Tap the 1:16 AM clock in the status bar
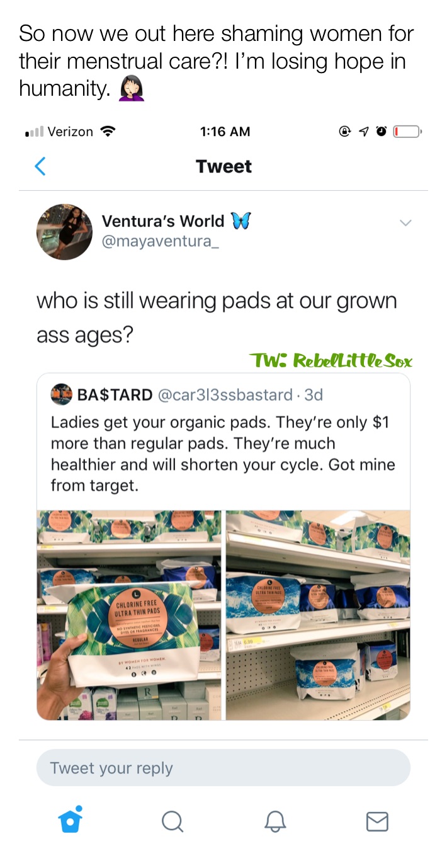Image resolution: width=447 pixels, height=868 pixels. (225, 132)
